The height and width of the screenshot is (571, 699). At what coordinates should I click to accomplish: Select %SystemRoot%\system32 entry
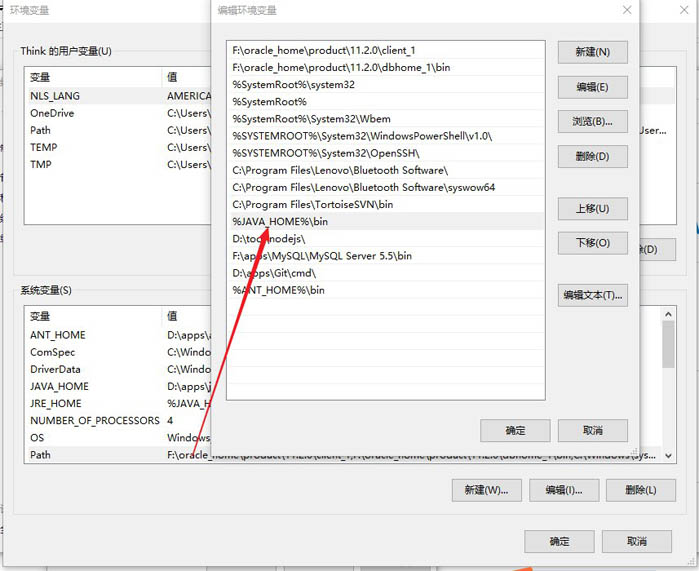[x=386, y=85]
